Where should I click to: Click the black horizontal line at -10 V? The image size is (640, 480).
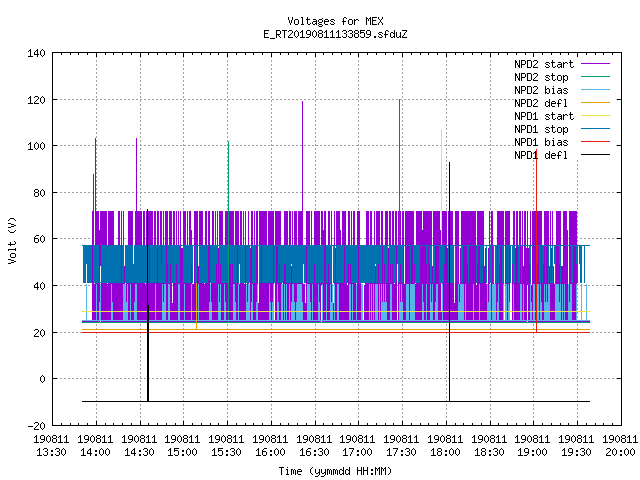tap(336, 401)
